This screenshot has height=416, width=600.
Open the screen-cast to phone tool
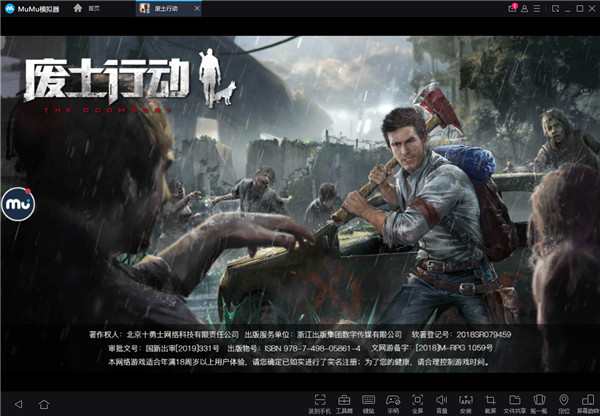tap(320, 404)
